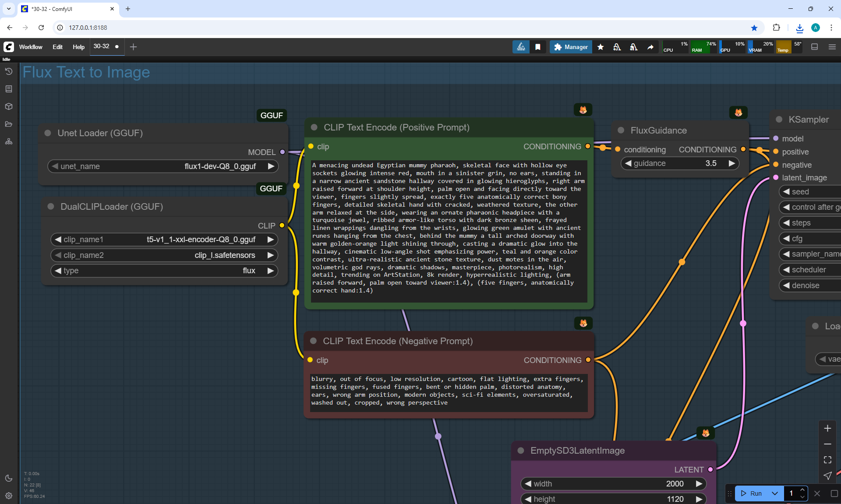Click the fit view icon on the canvas
The height and width of the screenshot is (504, 841).
click(827, 460)
